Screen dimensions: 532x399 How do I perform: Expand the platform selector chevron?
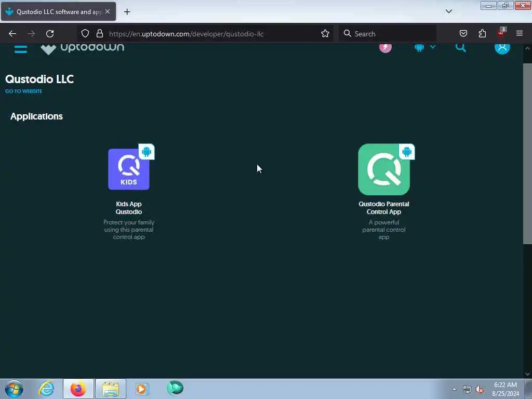[433, 47]
